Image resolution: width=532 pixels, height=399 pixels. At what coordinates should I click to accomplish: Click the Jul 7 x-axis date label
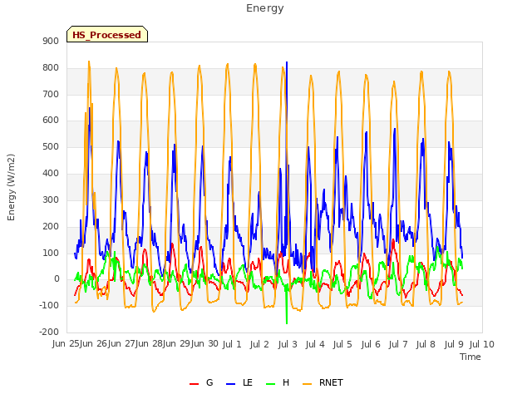(398, 344)
